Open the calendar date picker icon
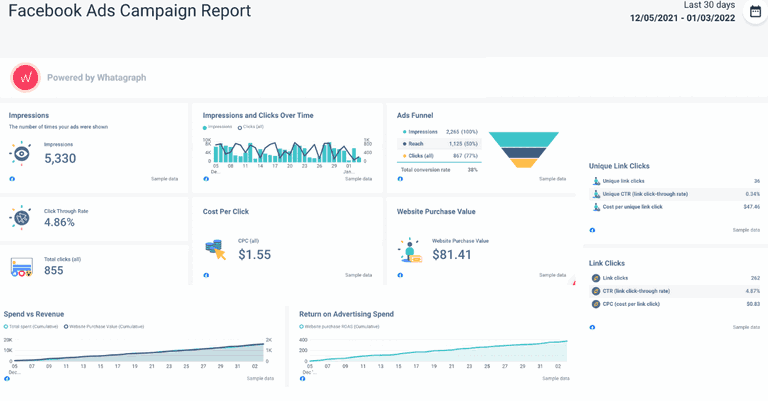The image size is (768, 401). point(754,12)
